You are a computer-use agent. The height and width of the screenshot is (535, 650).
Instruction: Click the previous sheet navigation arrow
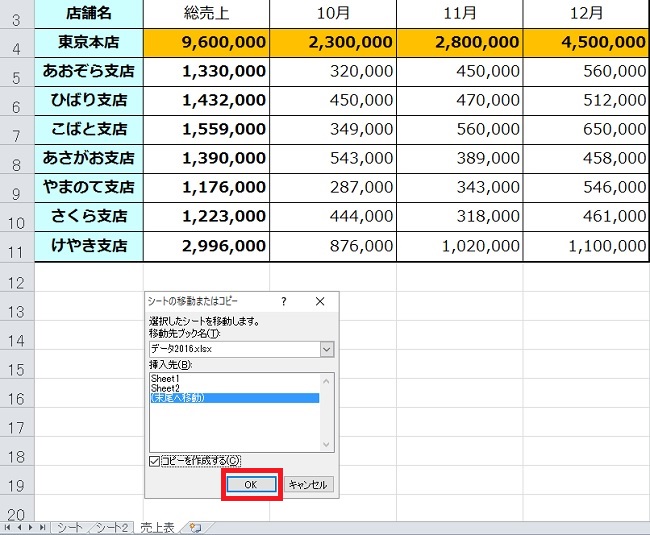click(x=20, y=527)
